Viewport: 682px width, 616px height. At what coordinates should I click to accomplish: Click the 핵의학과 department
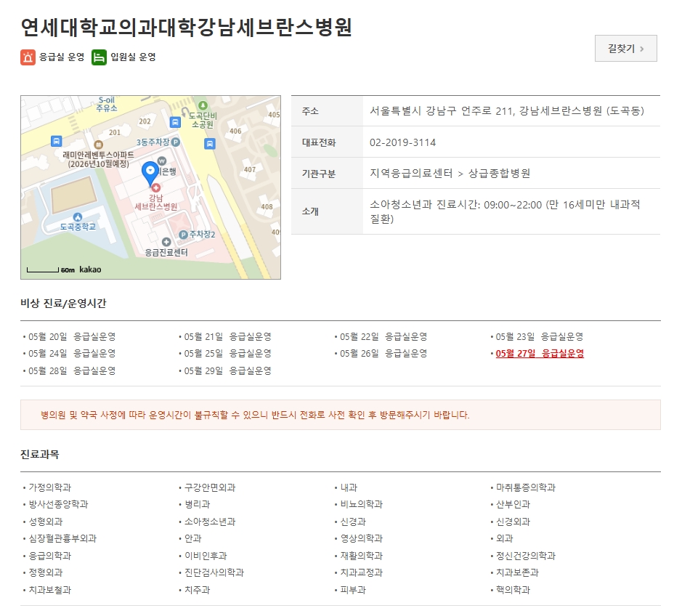point(513,591)
